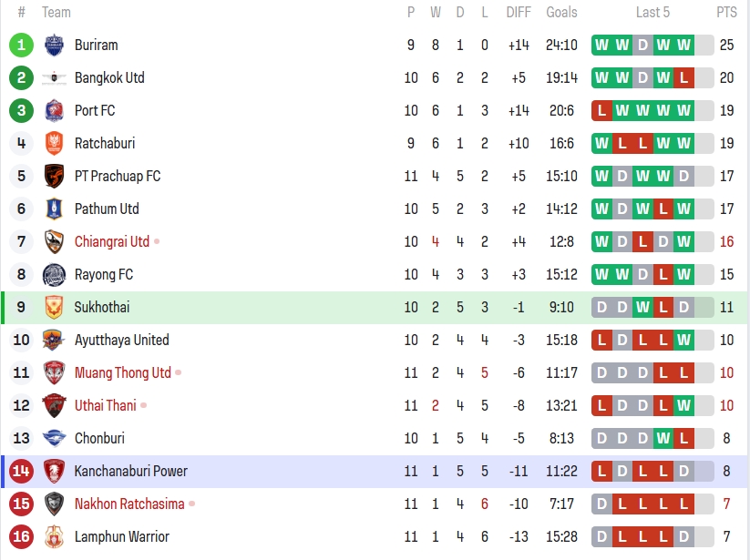Open the Chiangrai Utd team link
Image resolution: width=750 pixels, height=560 pixels.
coord(111,241)
